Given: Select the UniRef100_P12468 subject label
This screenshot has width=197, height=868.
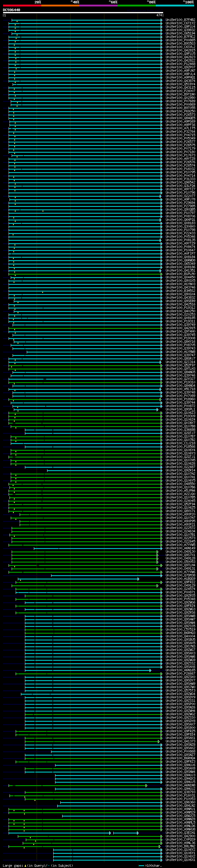Looking at the screenshot, I should (x=180, y=64).
